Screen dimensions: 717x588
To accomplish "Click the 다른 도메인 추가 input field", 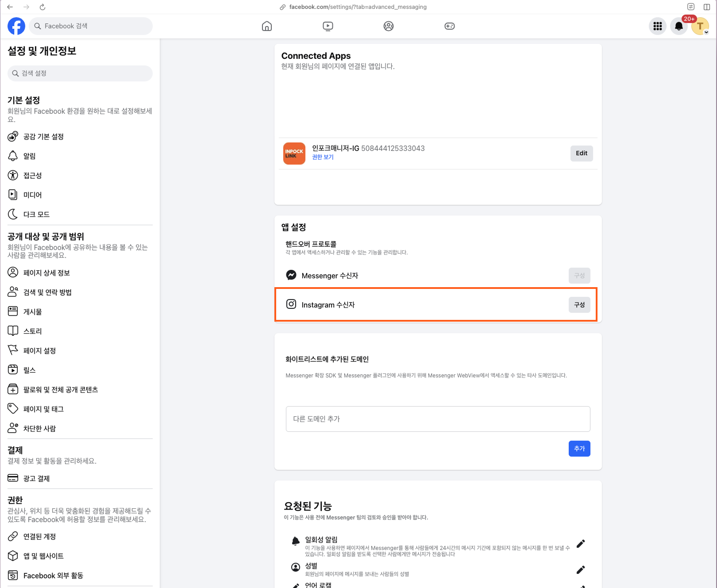I will pos(438,419).
